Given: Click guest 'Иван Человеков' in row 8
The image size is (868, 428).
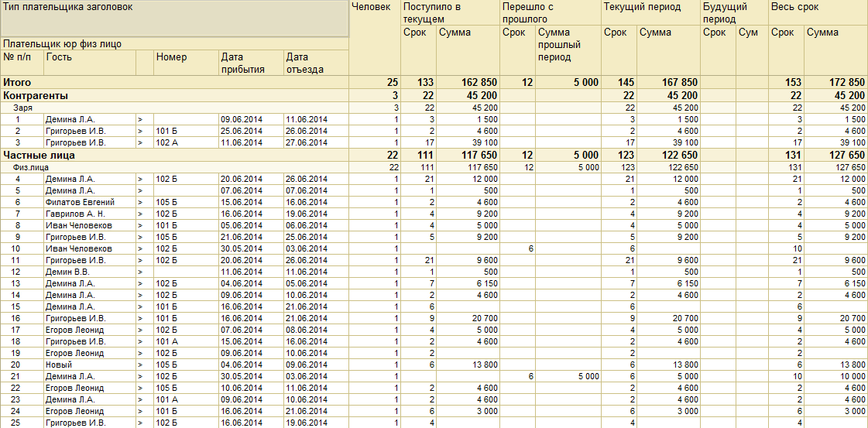Looking at the screenshot, I should (x=90, y=226).
